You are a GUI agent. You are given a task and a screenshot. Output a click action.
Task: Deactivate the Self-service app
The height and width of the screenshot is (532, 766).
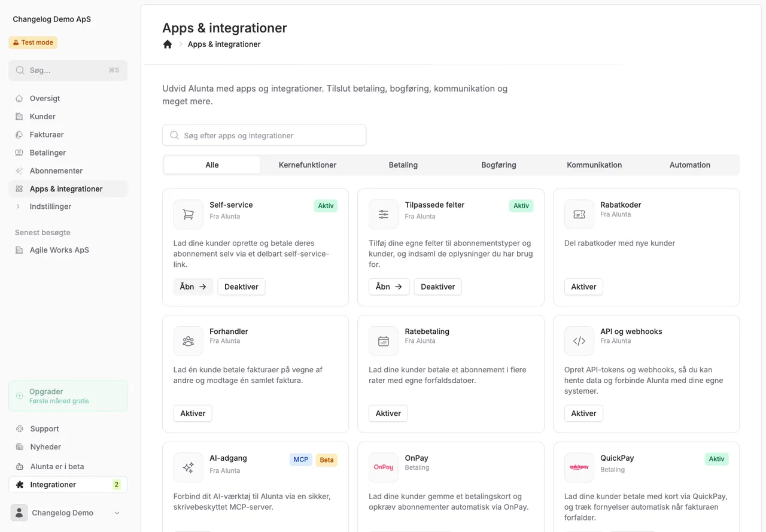(241, 287)
